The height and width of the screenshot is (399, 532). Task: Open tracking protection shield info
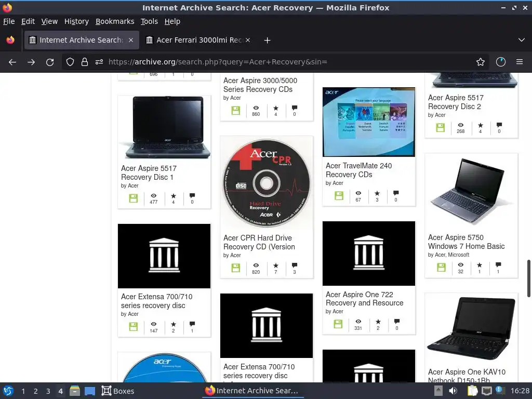pyautogui.click(x=70, y=62)
